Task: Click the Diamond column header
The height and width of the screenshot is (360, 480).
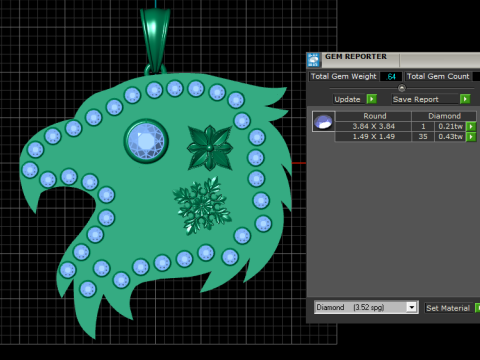Action: tap(444, 116)
